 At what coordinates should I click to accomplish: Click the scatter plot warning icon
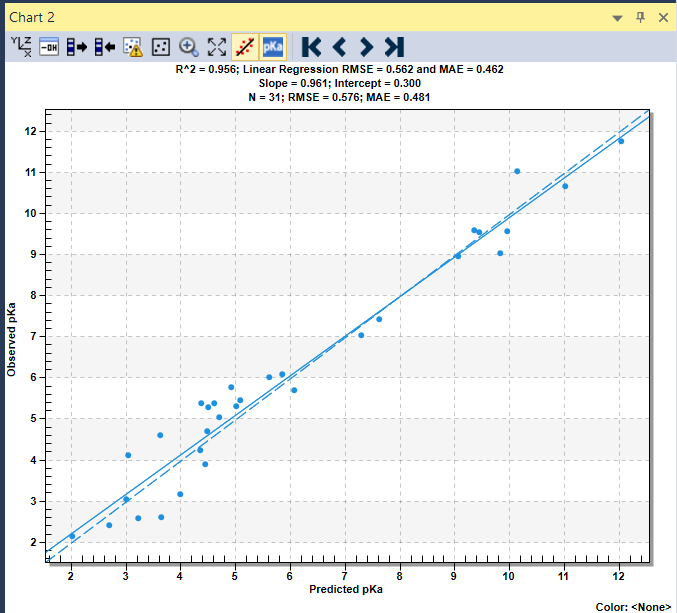[x=133, y=47]
